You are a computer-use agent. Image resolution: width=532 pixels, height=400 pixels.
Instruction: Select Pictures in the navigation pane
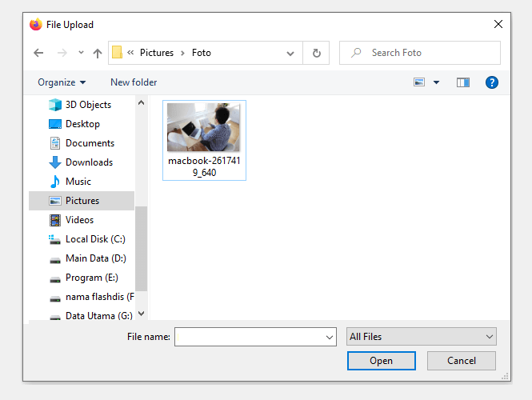click(x=82, y=201)
